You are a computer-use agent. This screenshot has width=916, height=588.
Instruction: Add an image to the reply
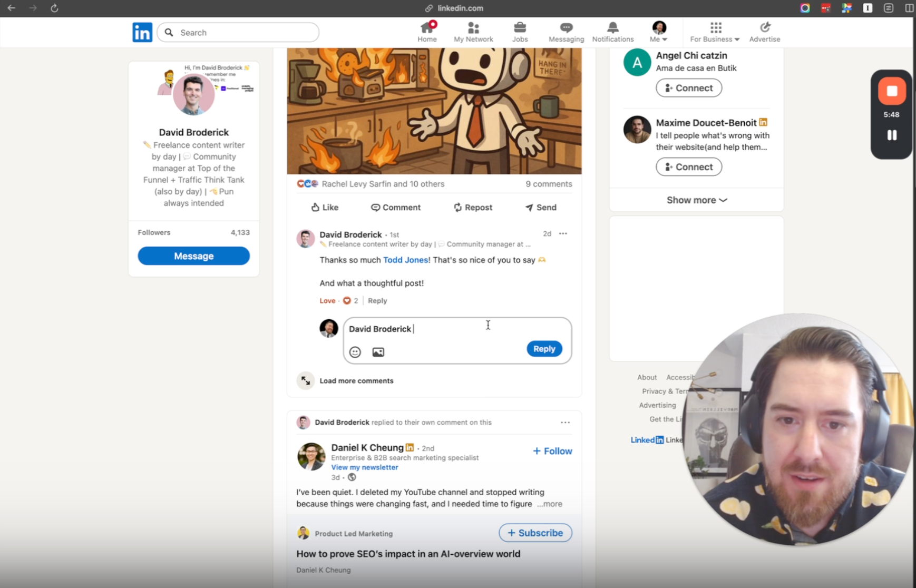378,352
